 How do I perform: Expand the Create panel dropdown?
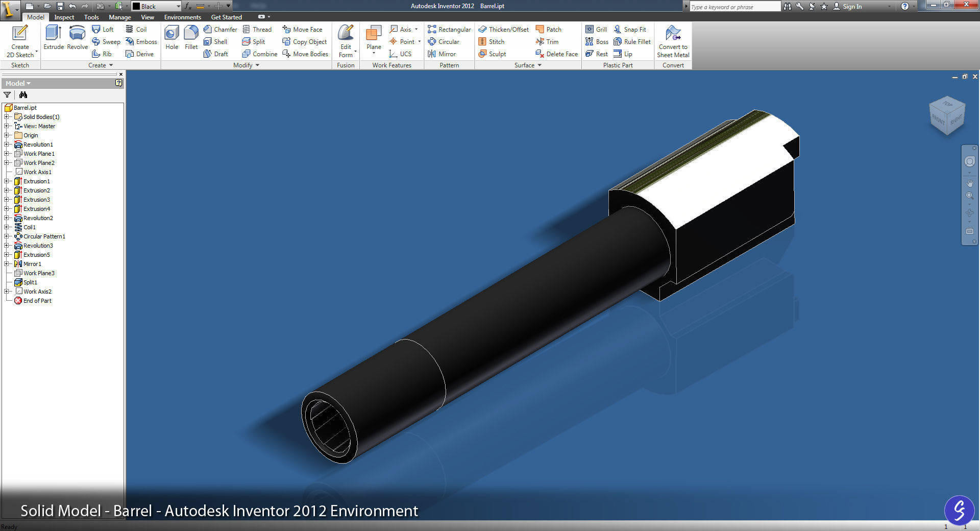pos(101,65)
